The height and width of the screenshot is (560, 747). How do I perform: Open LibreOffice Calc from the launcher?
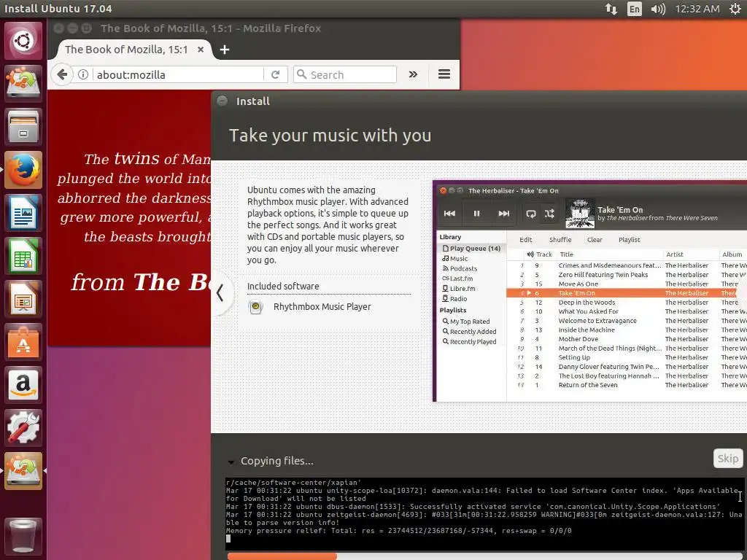pyautogui.click(x=23, y=256)
